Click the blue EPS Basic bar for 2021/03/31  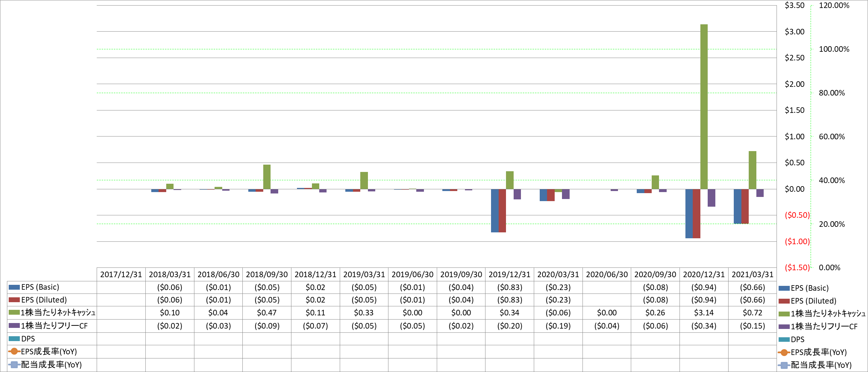738,206
